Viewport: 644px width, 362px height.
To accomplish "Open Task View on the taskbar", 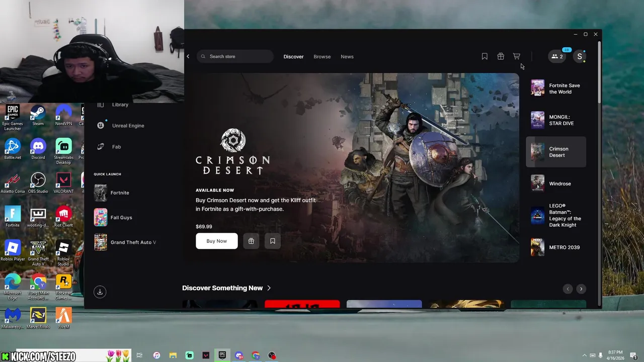I will pyautogui.click(x=139, y=355).
